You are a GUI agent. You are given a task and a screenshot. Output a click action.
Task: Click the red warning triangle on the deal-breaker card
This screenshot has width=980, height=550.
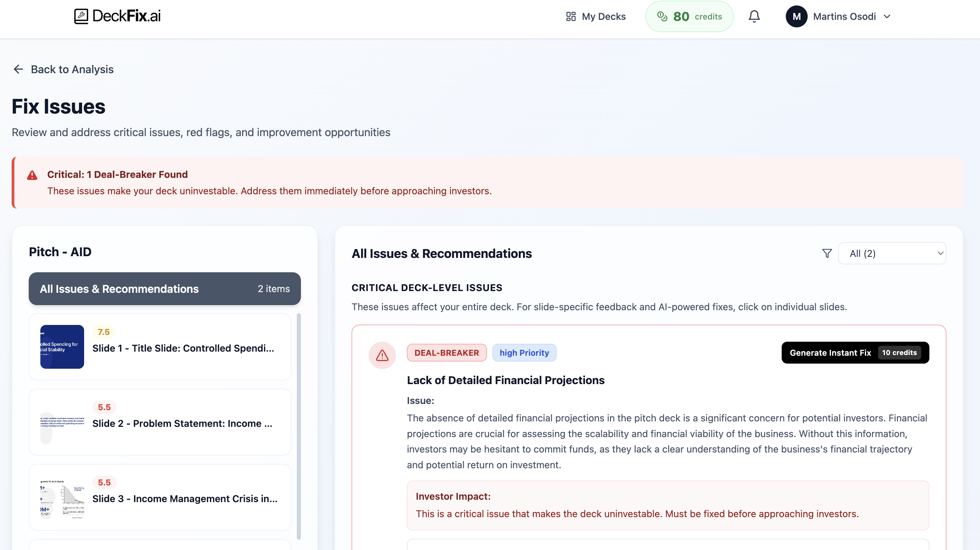pos(382,355)
